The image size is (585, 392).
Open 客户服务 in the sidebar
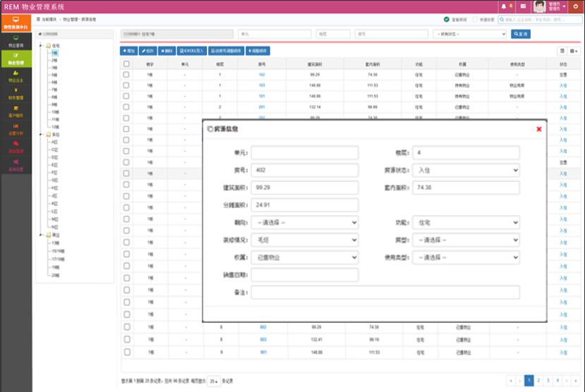[16, 112]
